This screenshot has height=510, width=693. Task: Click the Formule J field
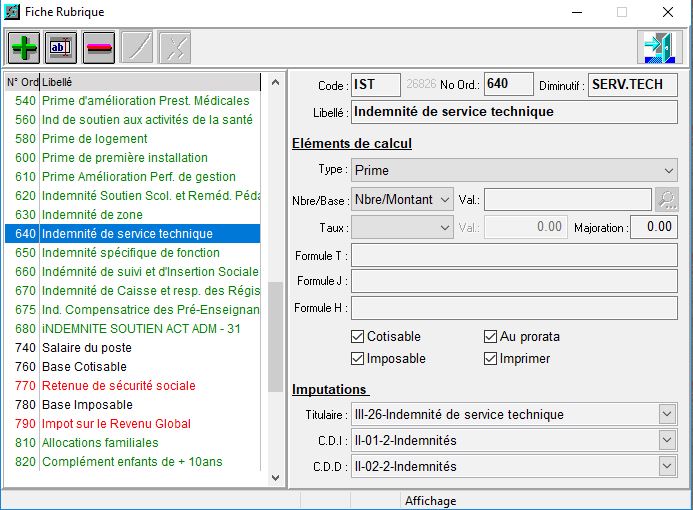(x=514, y=281)
